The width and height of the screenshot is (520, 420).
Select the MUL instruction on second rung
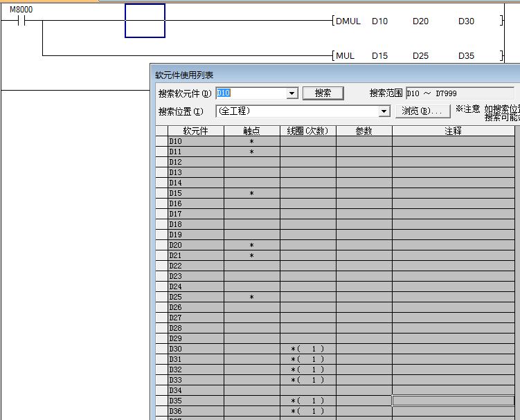pos(345,56)
